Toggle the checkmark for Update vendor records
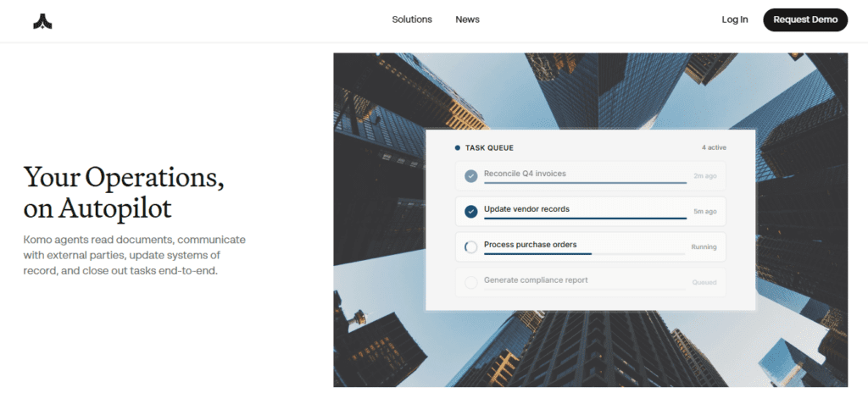 471,212
